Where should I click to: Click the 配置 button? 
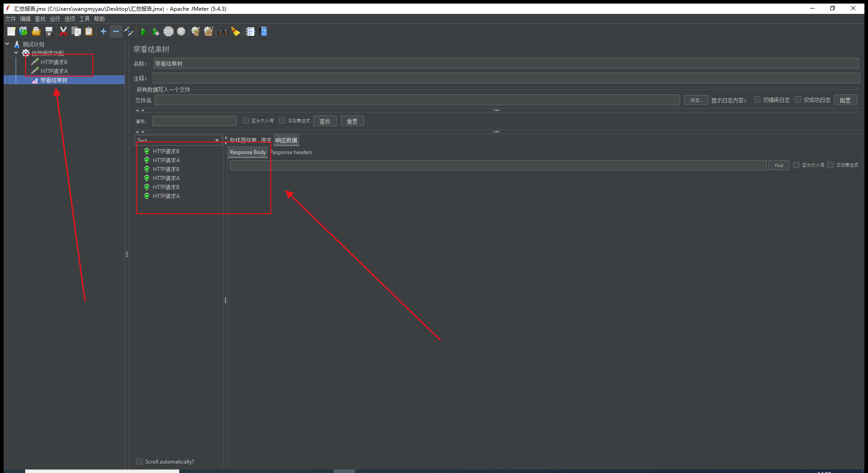point(845,100)
